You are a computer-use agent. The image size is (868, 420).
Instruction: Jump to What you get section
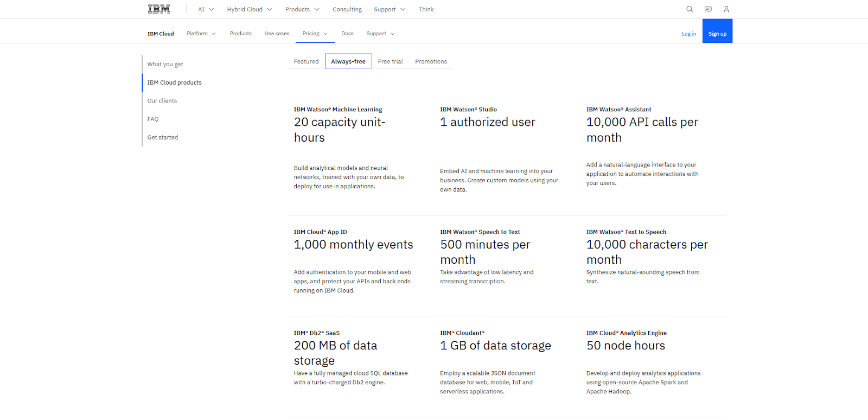pyautogui.click(x=165, y=64)
